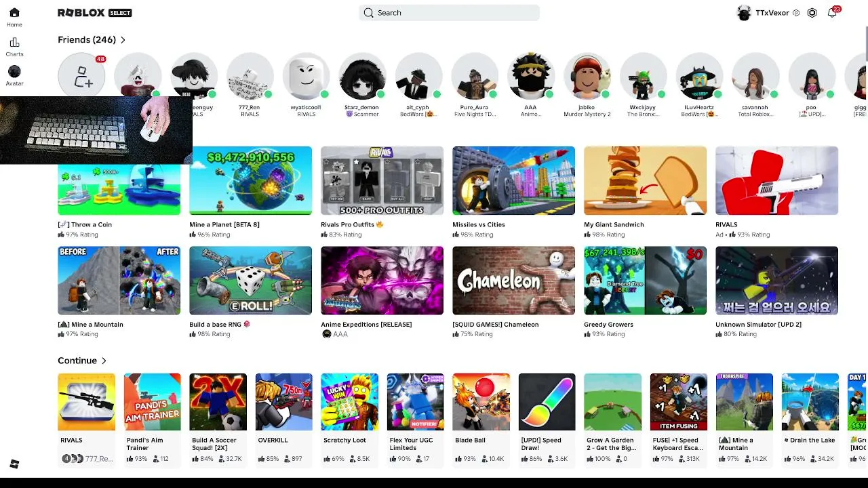Click the Continue heading text
868x488 pixels.
tap(77, 361)
